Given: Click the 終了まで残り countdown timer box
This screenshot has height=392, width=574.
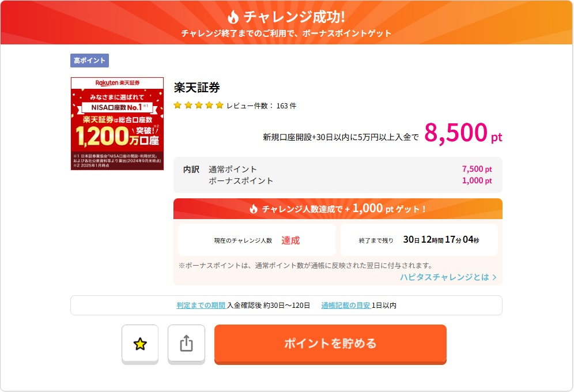Looking at the screenshot, I should point(419,240).
